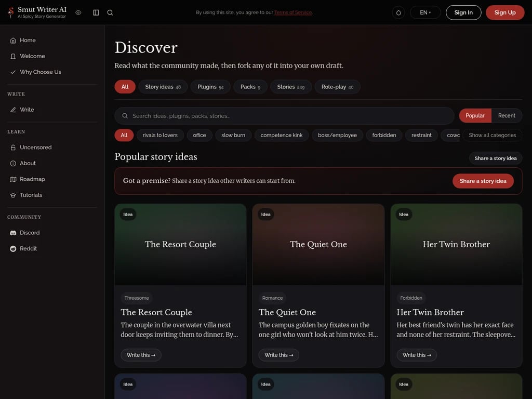Open the EN language dropdown
532x399 pixels.
pos(425,12)
